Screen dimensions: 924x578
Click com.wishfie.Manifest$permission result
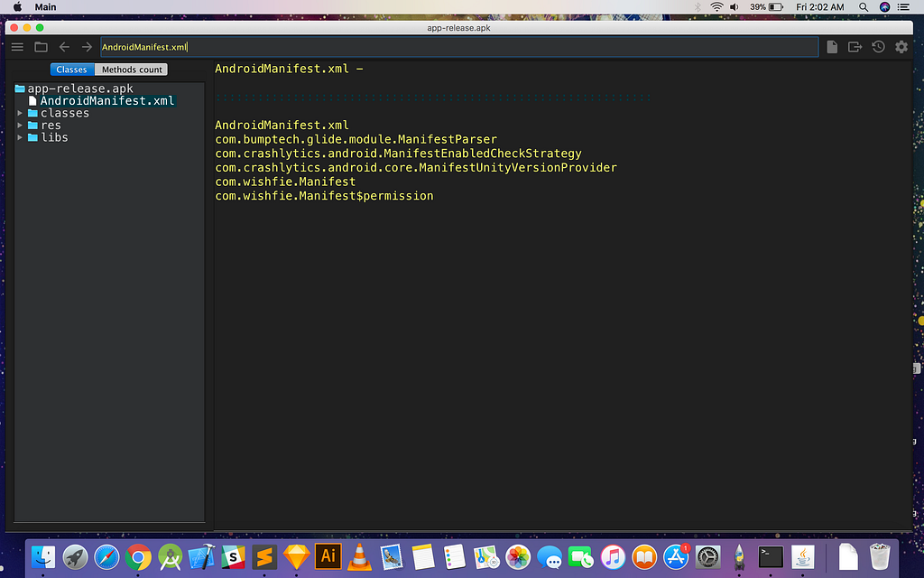[324, 196]
